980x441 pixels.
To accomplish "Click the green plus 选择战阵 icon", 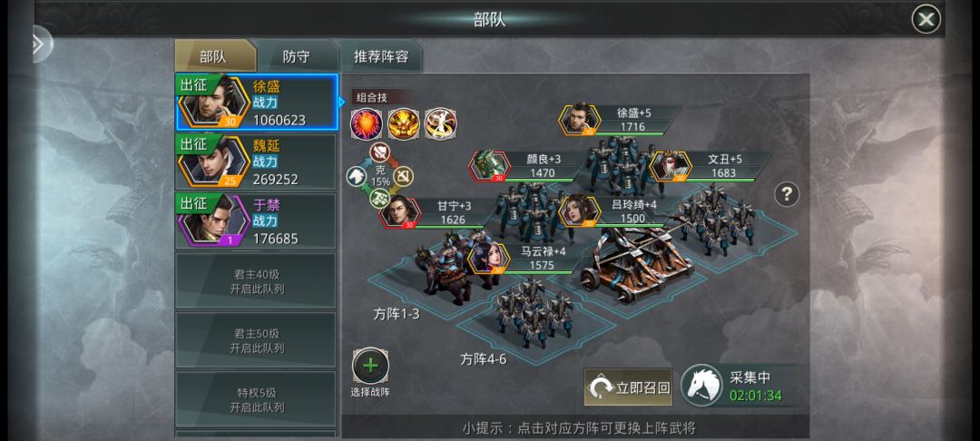I will [x=370, y=366].
